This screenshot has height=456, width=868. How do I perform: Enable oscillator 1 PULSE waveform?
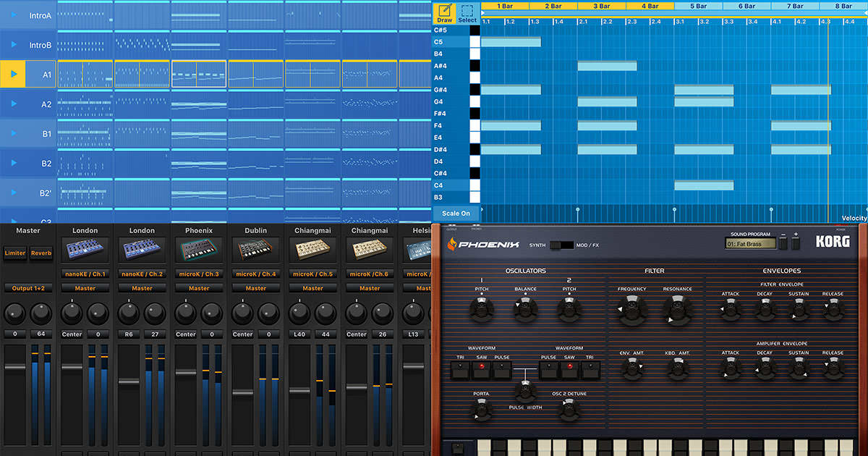click(x=502, y=370)
